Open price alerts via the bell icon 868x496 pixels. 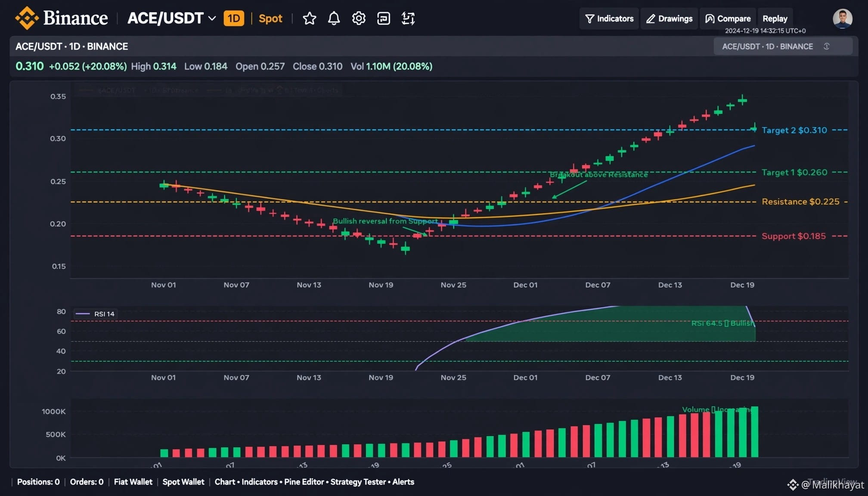tap(334, 19)
